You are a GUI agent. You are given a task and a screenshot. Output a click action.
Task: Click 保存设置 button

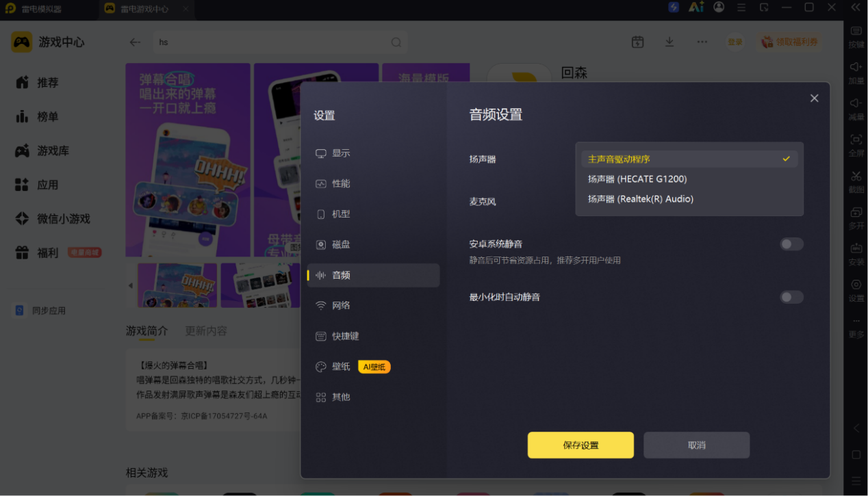coord(580,445)
